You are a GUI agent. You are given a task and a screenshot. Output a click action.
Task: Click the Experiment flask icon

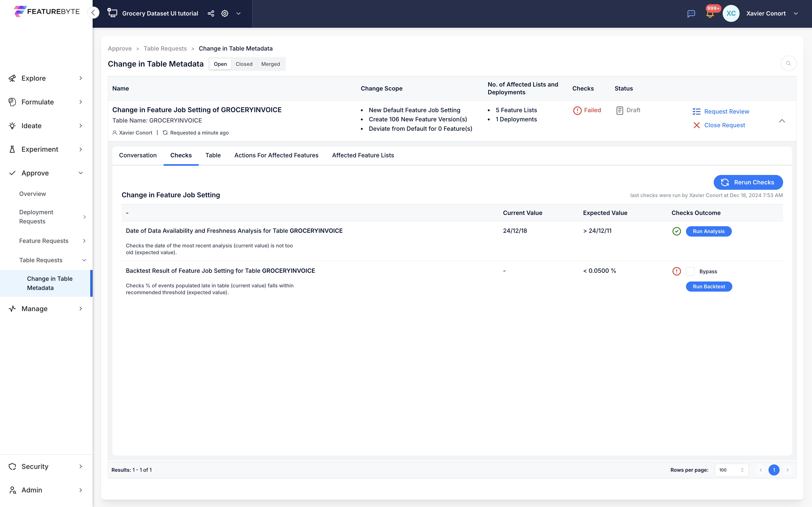pos(12,149)
